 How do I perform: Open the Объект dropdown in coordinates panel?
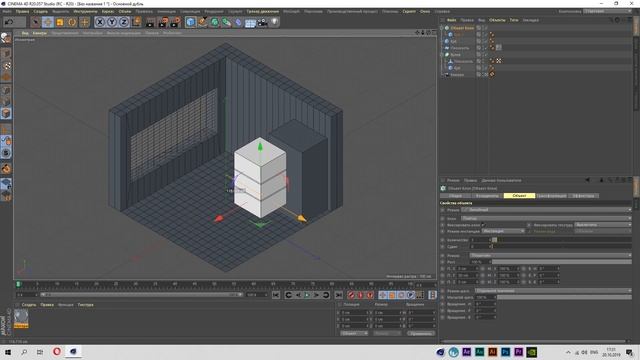point(354,333)
